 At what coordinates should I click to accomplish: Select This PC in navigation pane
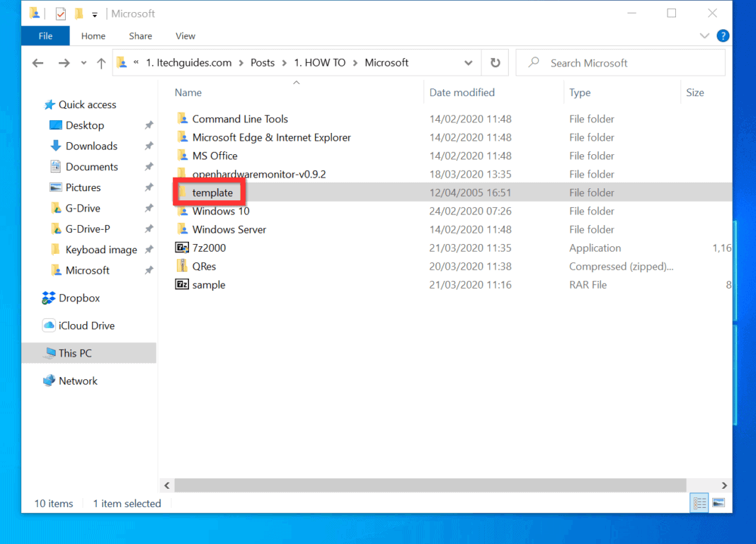click(89, 353)
